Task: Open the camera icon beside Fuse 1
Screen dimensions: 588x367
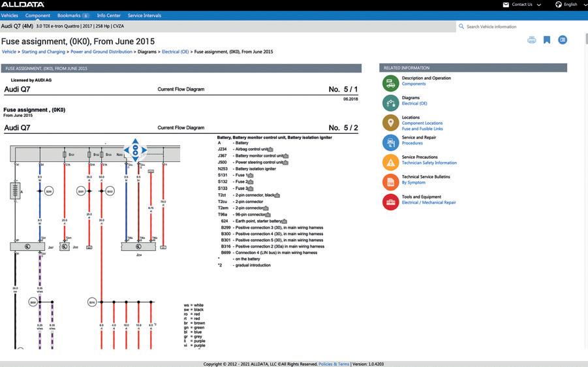Action: 251,175
